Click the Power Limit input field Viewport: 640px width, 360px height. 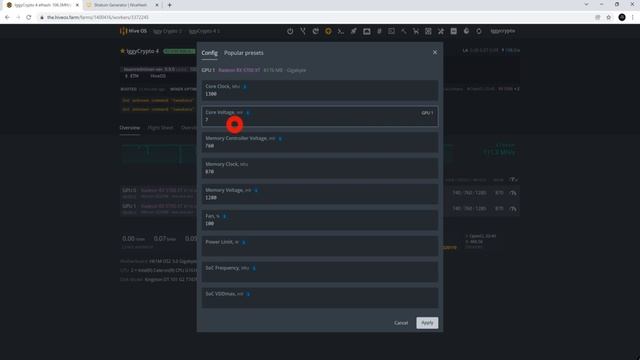tap(320, 246)
